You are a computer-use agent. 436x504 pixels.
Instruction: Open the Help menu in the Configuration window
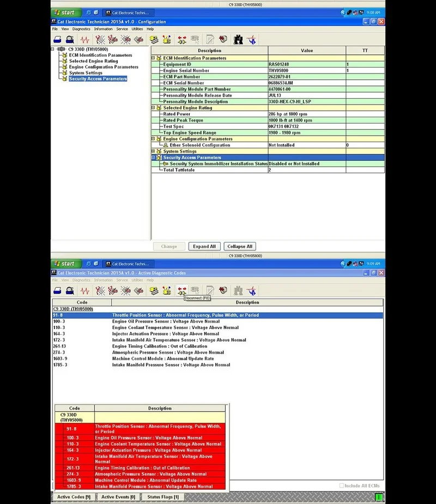(150, 29)
